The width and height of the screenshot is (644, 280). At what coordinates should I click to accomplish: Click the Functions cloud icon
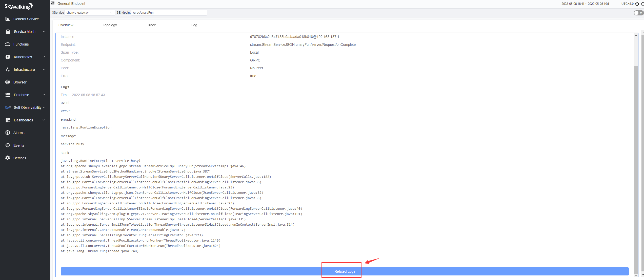point(8,44)
